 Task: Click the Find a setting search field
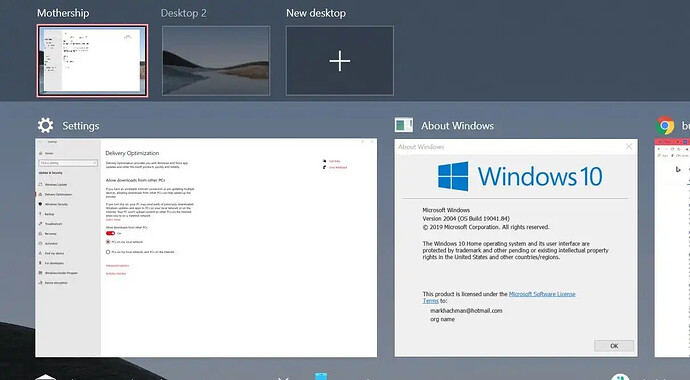[68, 163]
